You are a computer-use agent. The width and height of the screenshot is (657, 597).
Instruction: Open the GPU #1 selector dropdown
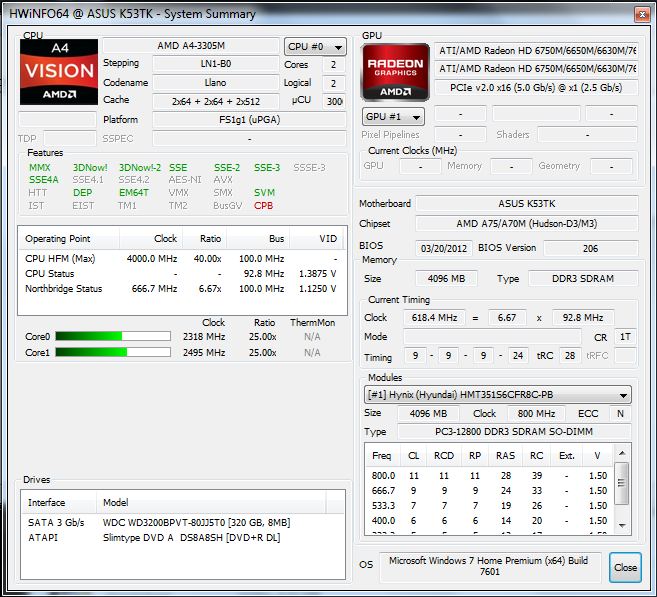pyautogui.click(x=393, y=116)
